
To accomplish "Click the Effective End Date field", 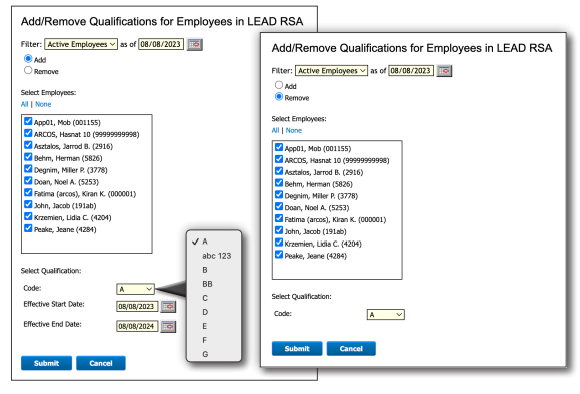I will pos(137,327).
